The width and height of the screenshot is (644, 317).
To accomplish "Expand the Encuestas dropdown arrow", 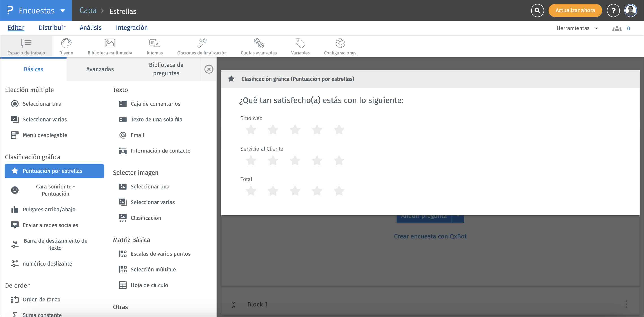I will [63, 11].
